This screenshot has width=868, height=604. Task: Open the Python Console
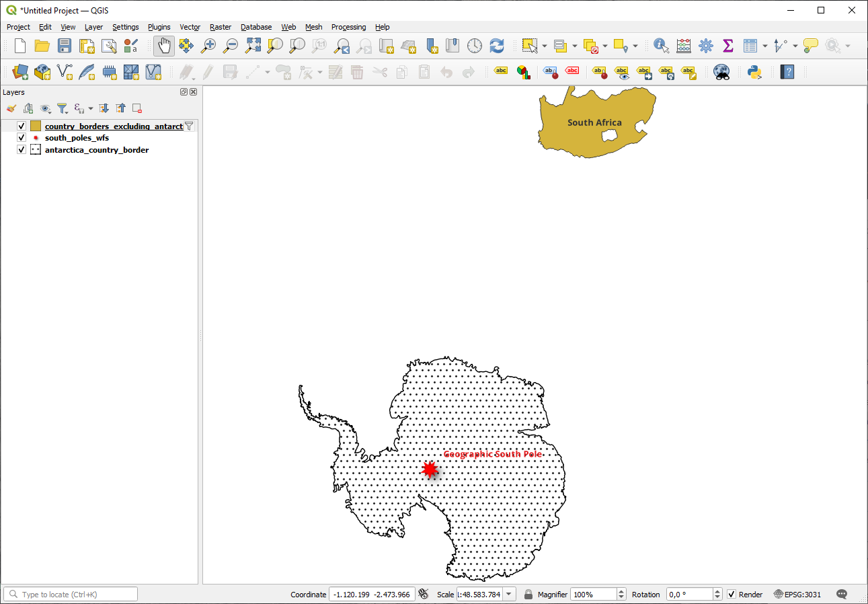tap(754, 71)
